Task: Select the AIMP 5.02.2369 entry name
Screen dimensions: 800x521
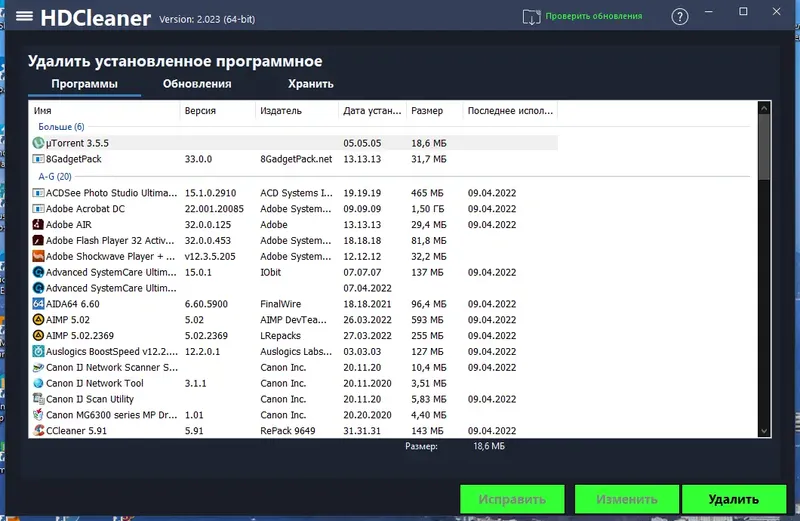Action: click(80, 335)
